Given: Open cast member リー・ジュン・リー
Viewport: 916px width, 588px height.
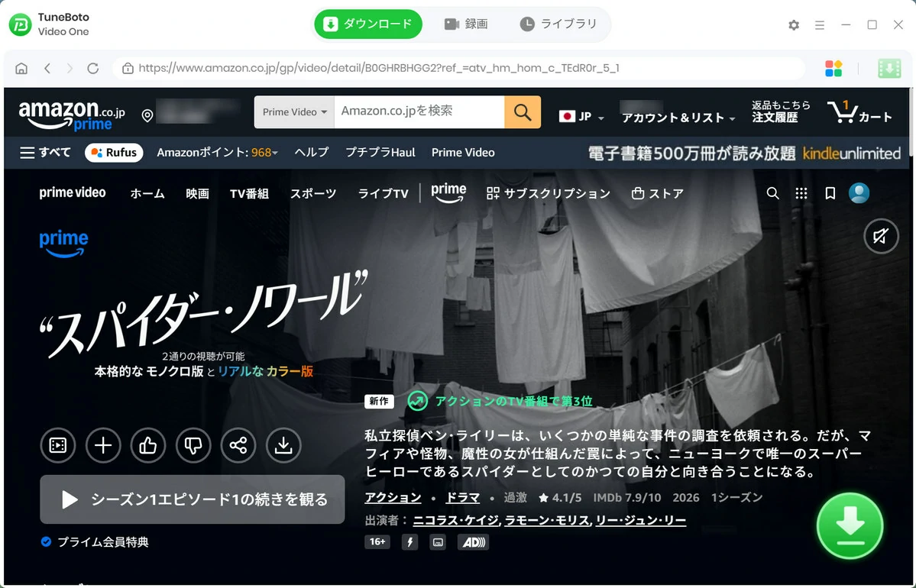Looking at the screenshot, I should click(640, 520).
